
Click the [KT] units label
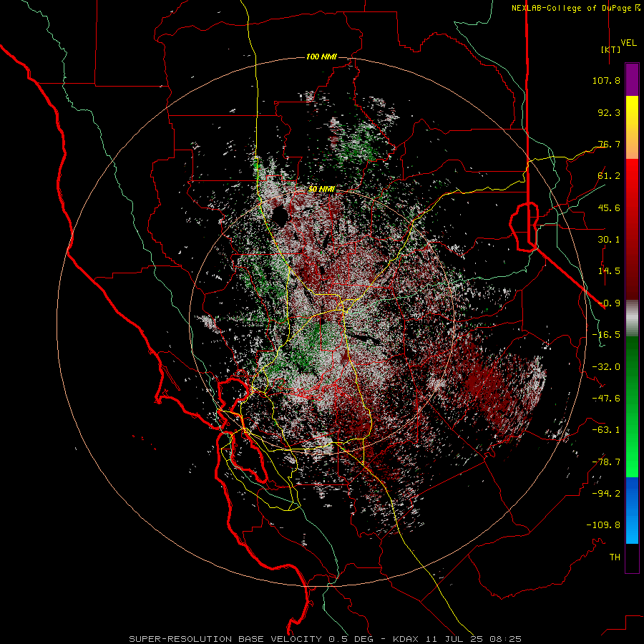(611, 49)
